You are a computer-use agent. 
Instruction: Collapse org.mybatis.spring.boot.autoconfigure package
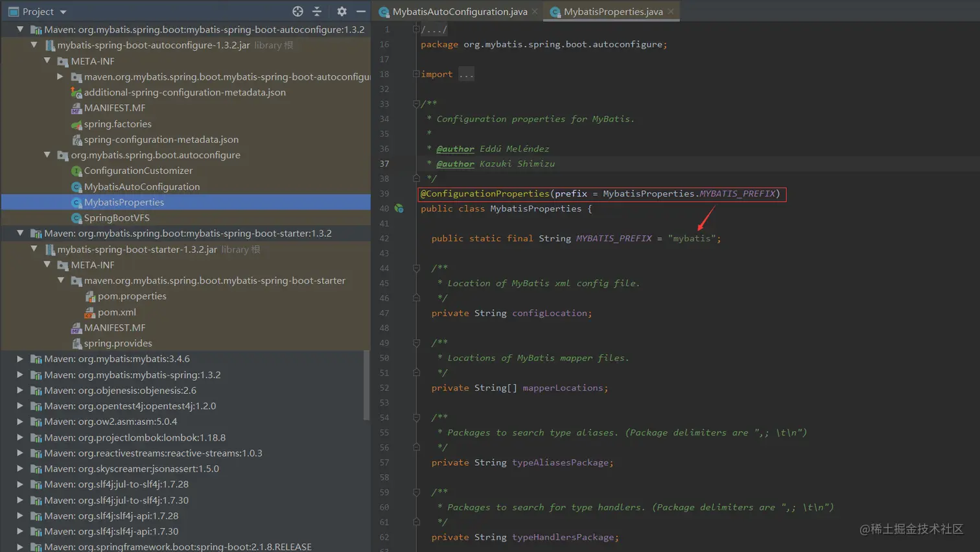(47, 155)
